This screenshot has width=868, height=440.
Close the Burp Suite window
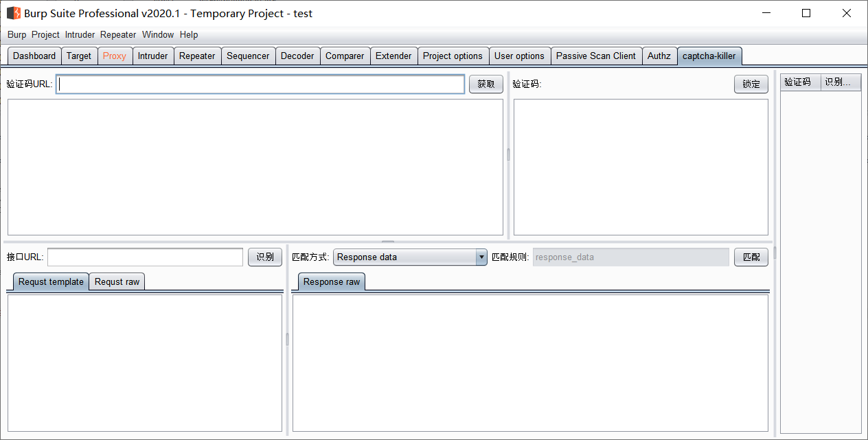[847, 13]
